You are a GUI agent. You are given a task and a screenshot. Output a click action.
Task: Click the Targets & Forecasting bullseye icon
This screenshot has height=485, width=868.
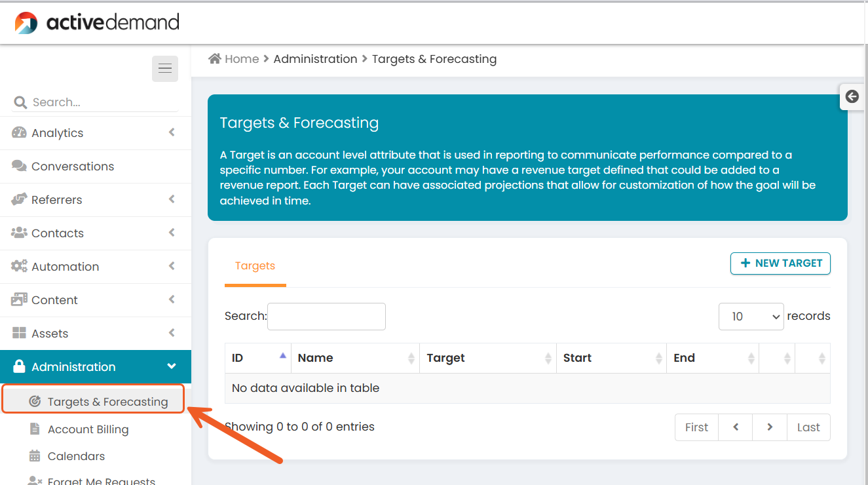[35, 402]
